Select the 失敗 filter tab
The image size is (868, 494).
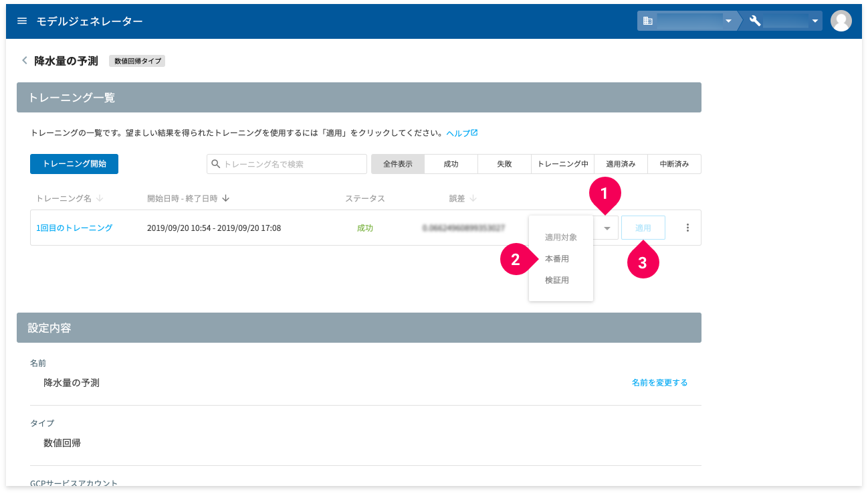(505, 164)
